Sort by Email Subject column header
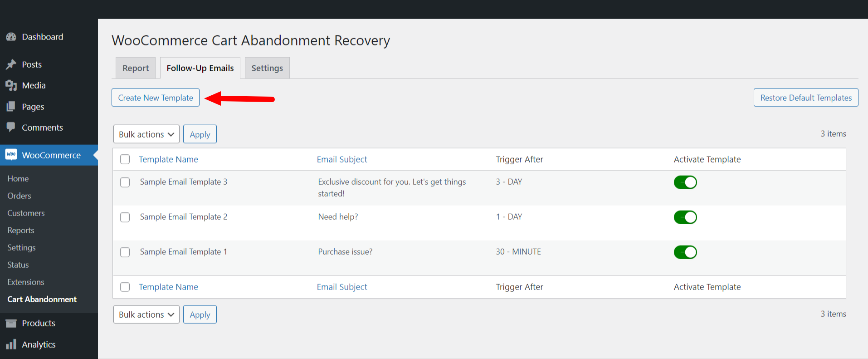 pos(342,159)
